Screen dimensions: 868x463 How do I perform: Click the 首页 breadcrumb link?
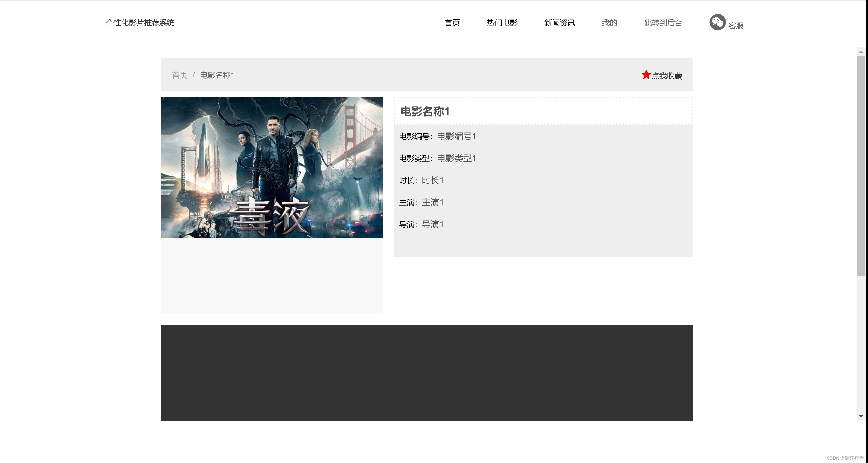pyautogui.click(x=179, y=75)
